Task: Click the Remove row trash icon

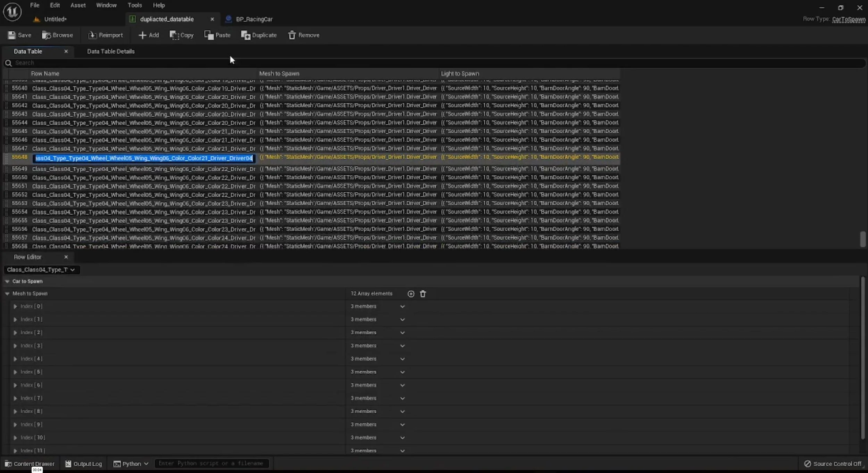Action: pos(292,35)
